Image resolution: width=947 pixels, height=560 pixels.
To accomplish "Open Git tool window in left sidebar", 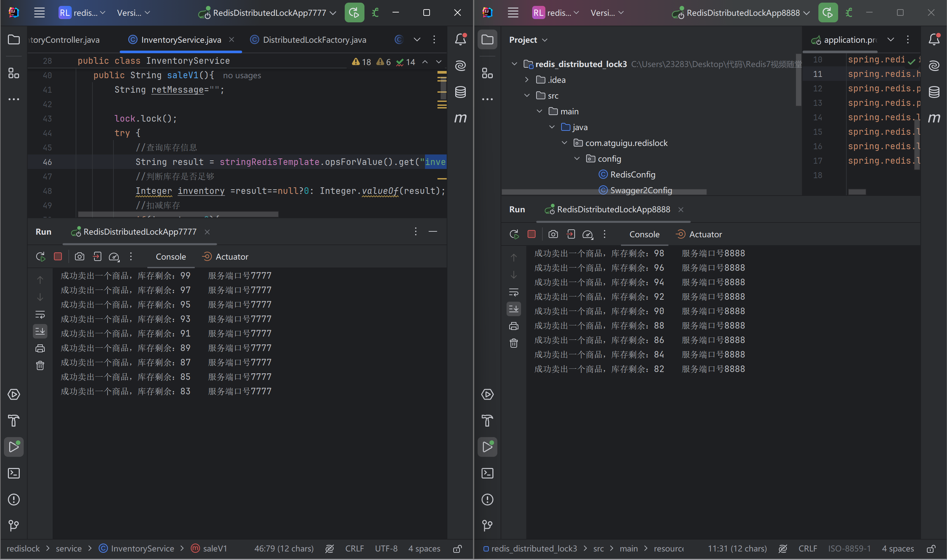I will pos(13,525).
